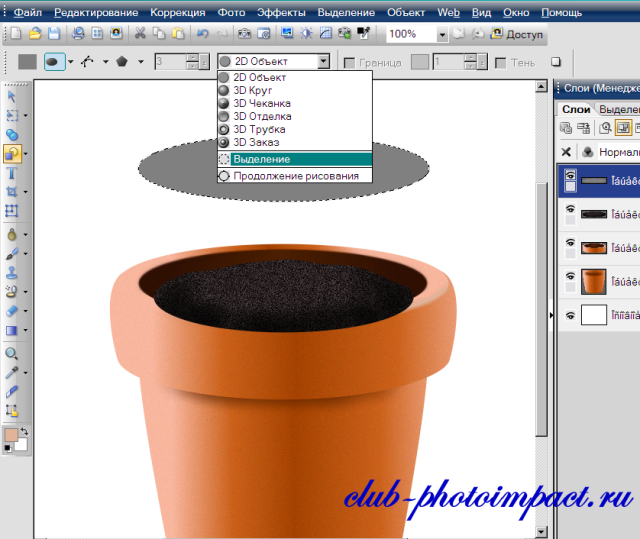Expand the selection tool flyout arrow

click(x=26, y=116)
